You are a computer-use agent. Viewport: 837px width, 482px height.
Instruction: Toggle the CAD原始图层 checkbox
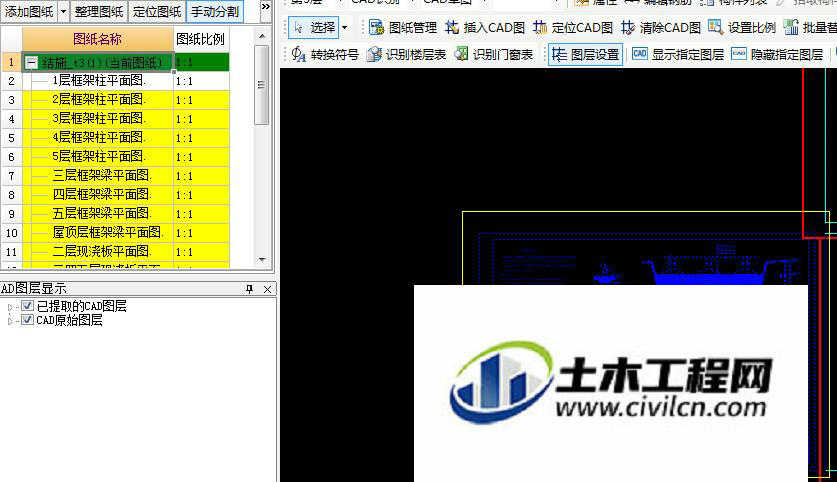click(x=27, y=320)
